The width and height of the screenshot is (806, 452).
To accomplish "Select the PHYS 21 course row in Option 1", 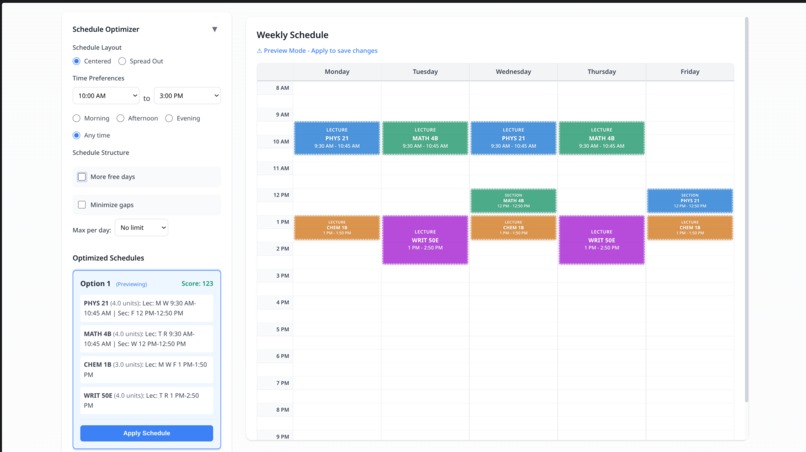I will (x=146, y=308).
